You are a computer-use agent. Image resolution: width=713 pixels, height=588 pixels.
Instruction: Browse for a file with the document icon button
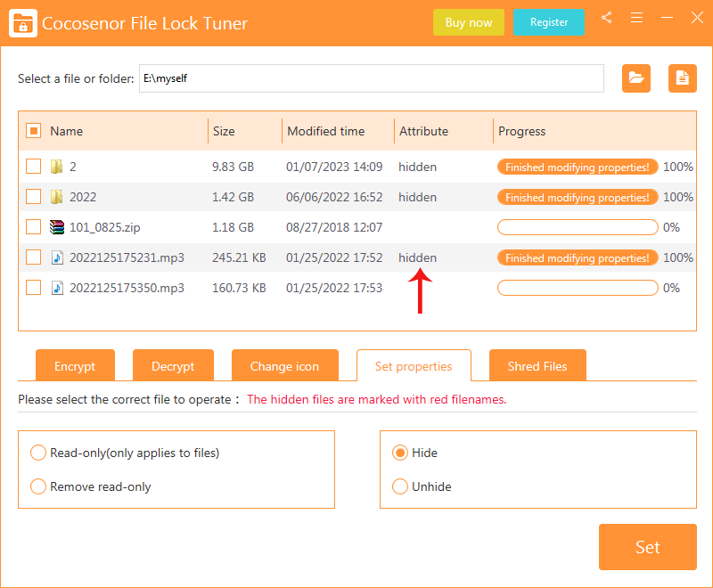point(682,78)
